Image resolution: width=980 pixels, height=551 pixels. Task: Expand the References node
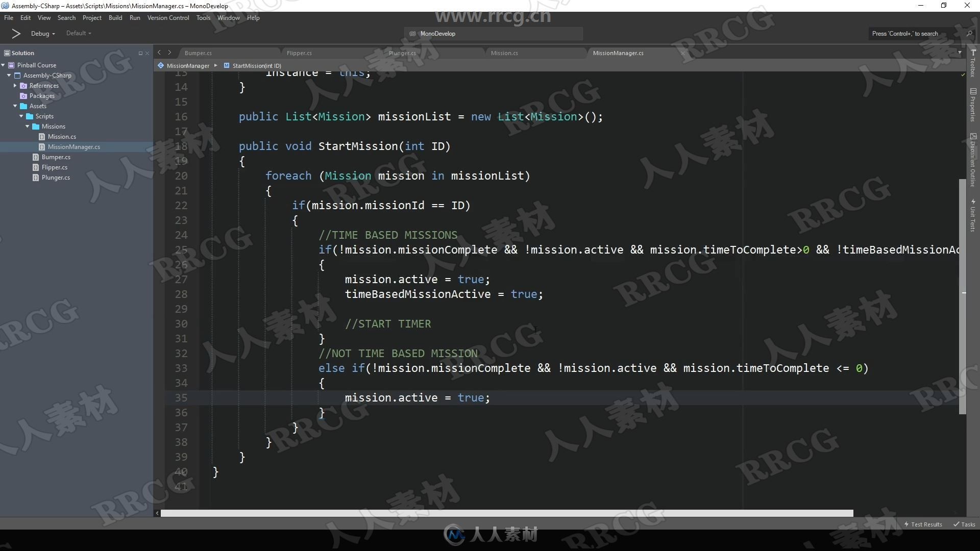click(15, 86)
